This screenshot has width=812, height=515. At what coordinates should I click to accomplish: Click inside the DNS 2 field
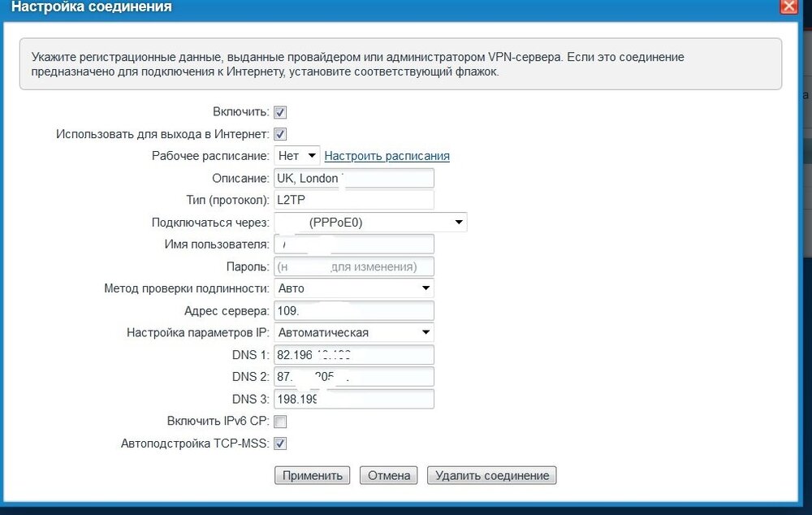point(354,377)
